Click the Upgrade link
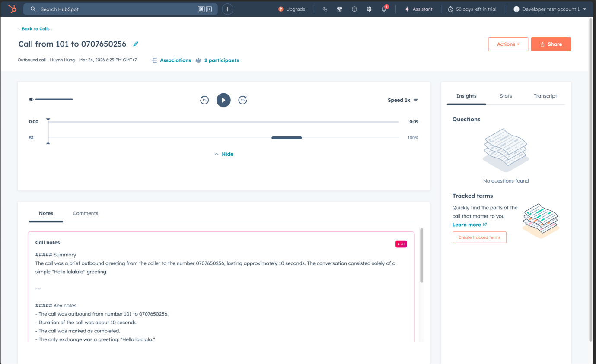Image resolution: width=596 pixels, height=364 pixels. 296,9
